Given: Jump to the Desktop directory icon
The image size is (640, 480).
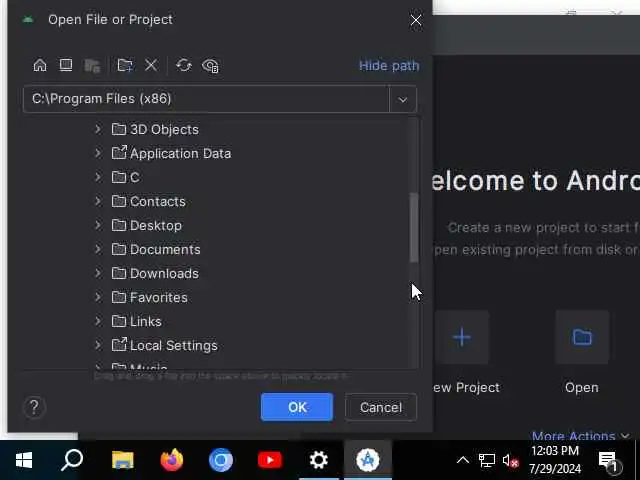Looking at the screenshot, I should pos(66,65).
